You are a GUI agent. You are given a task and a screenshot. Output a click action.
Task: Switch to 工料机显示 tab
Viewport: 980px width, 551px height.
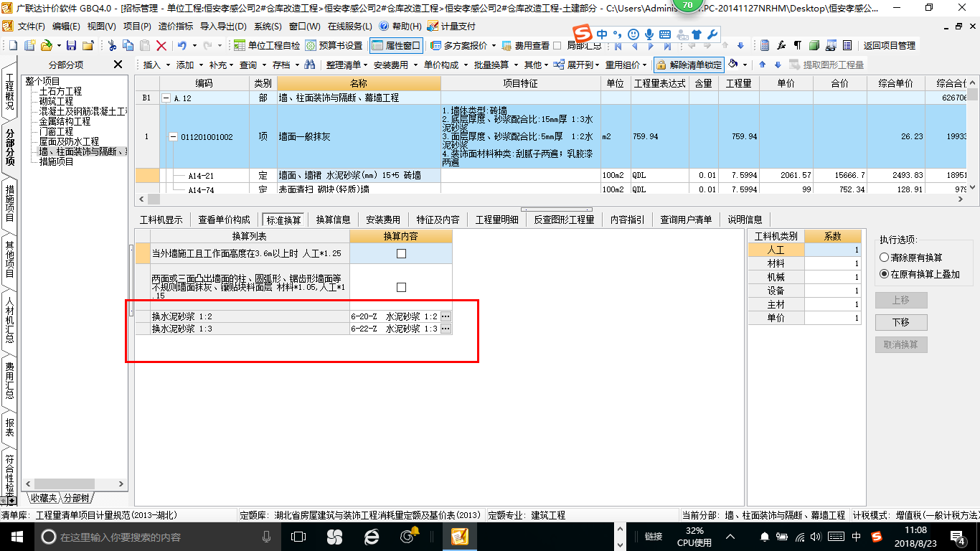(x=161, y=220)
